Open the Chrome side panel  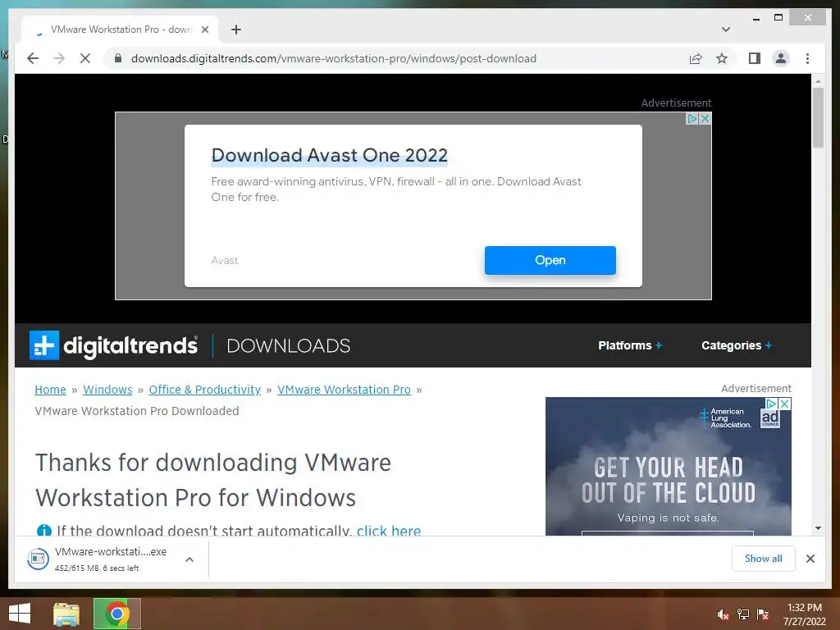pyautogui.click(x=755, y=58)
